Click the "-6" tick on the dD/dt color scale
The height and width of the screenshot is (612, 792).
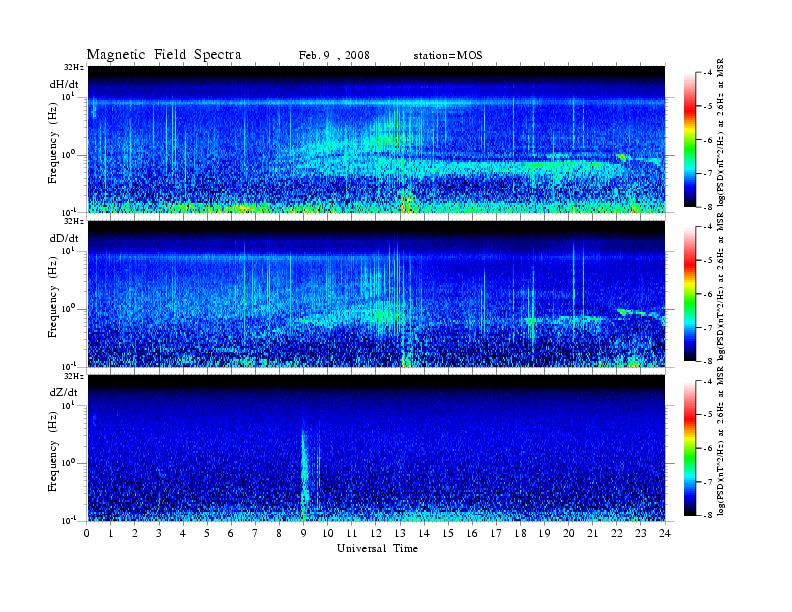(708, 294)
